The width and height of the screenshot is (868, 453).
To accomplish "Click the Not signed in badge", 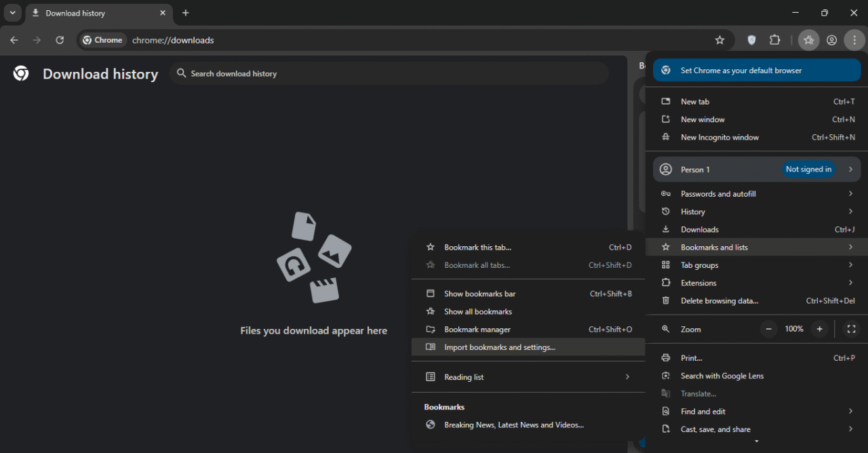I will pyautogui.click(x=808, y=170).
